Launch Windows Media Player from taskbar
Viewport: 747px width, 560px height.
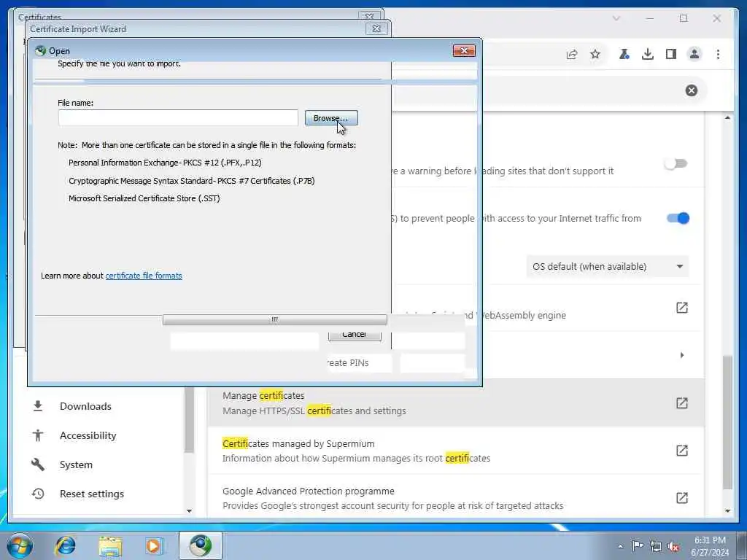[154, 545]
